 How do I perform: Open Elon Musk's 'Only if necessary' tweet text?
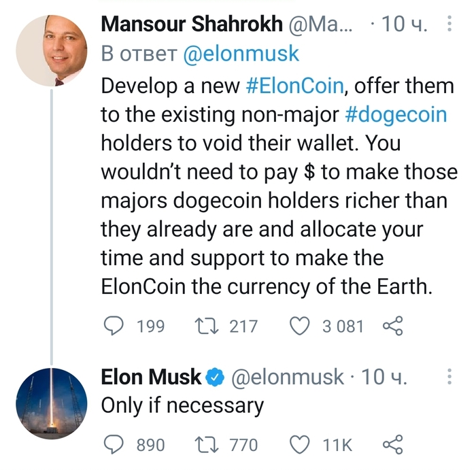(x=182, y=406)
